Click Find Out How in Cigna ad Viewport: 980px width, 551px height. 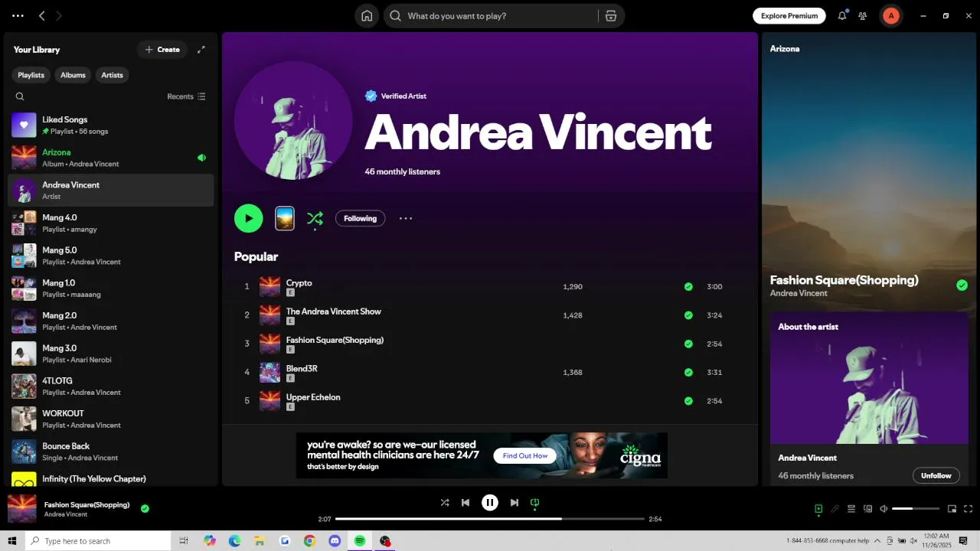[x=525, y=456]
